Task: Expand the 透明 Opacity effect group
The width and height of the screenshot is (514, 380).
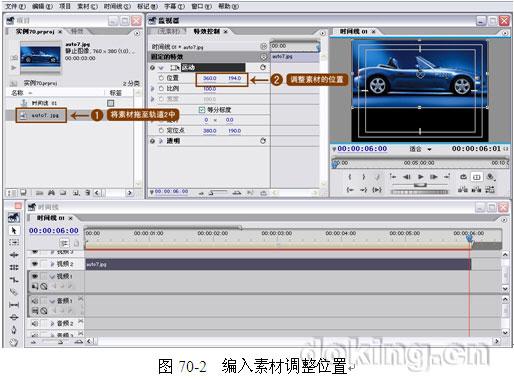Action: tap(161, 141)
